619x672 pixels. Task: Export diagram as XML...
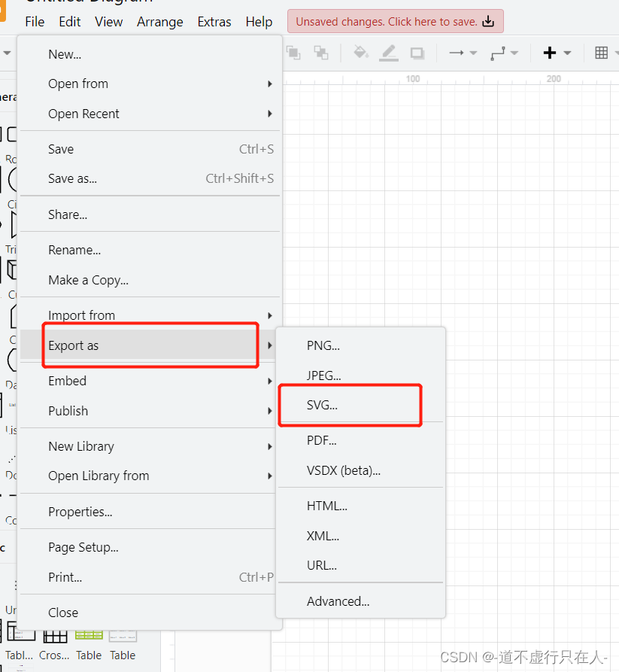[x=360, y=536]
